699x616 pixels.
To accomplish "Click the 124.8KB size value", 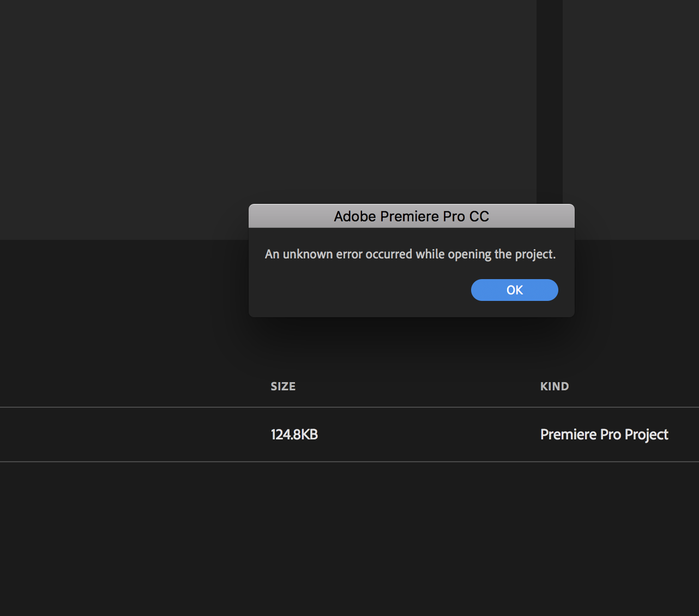I will tap(294, 434).
